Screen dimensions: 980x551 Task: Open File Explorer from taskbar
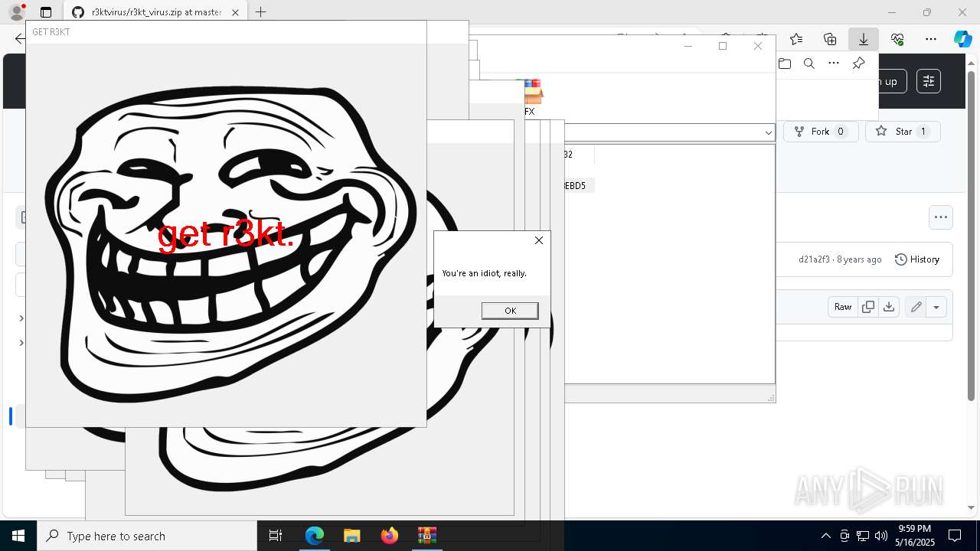coord(351,536)
